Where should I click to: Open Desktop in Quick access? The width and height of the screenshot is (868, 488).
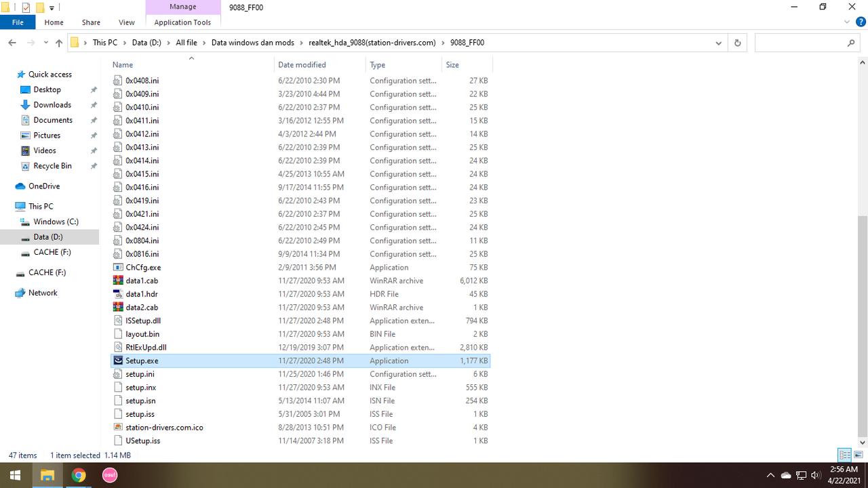point(47,89)
